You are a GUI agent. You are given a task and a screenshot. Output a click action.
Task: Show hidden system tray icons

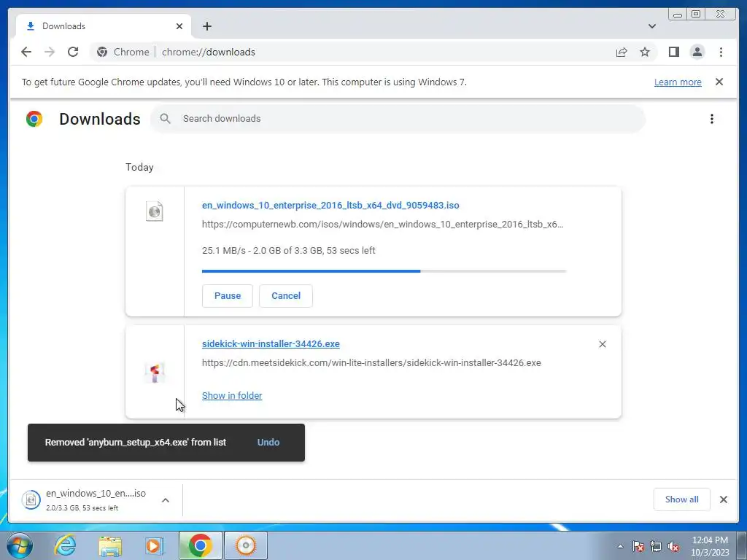(620, 546)
